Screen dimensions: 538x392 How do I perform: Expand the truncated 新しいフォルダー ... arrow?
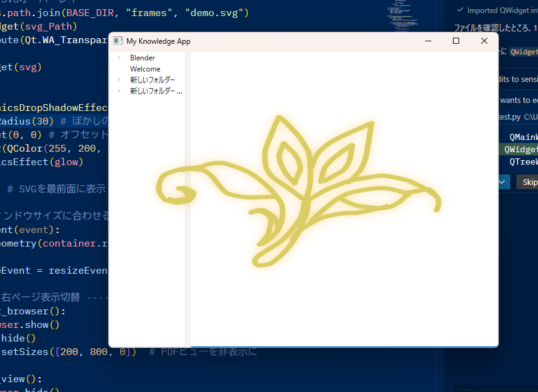(x=119, y=91)
